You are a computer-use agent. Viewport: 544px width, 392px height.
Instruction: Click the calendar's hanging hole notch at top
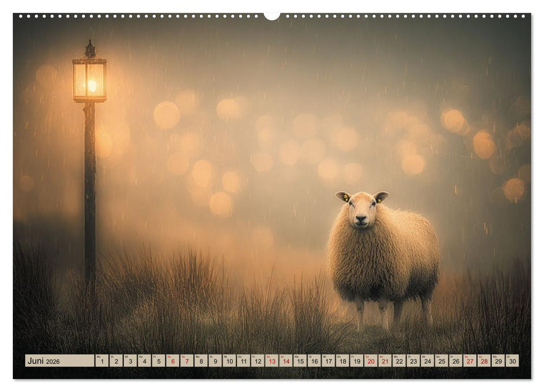click(x=272, y=16)
